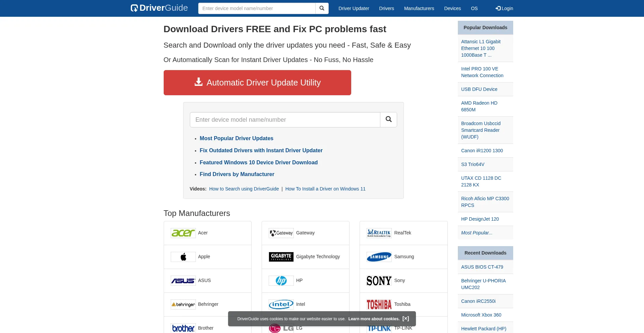Click the Apple logo

[183, 257]
